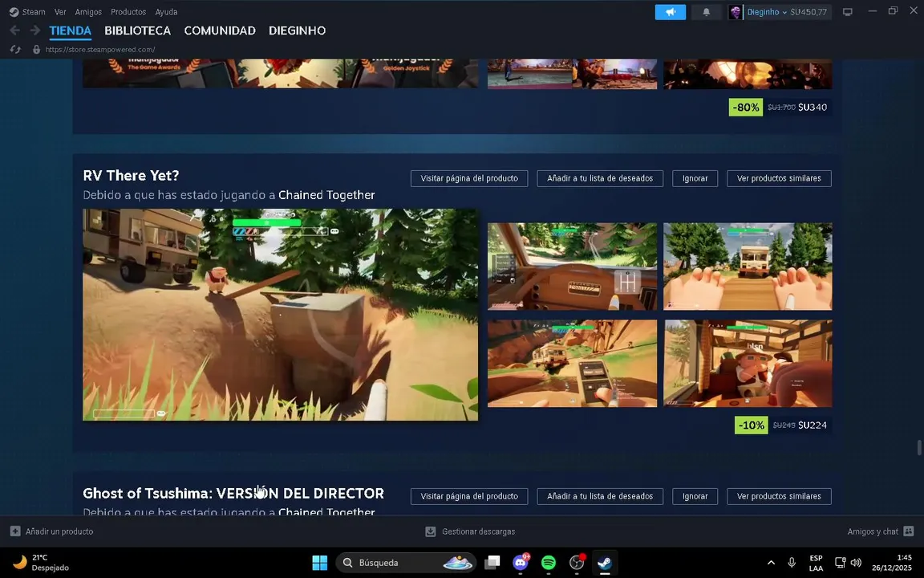Switch to the DIEGINHO tab
This screenshot has width=924, height=578.
click(x=297, y=31)
